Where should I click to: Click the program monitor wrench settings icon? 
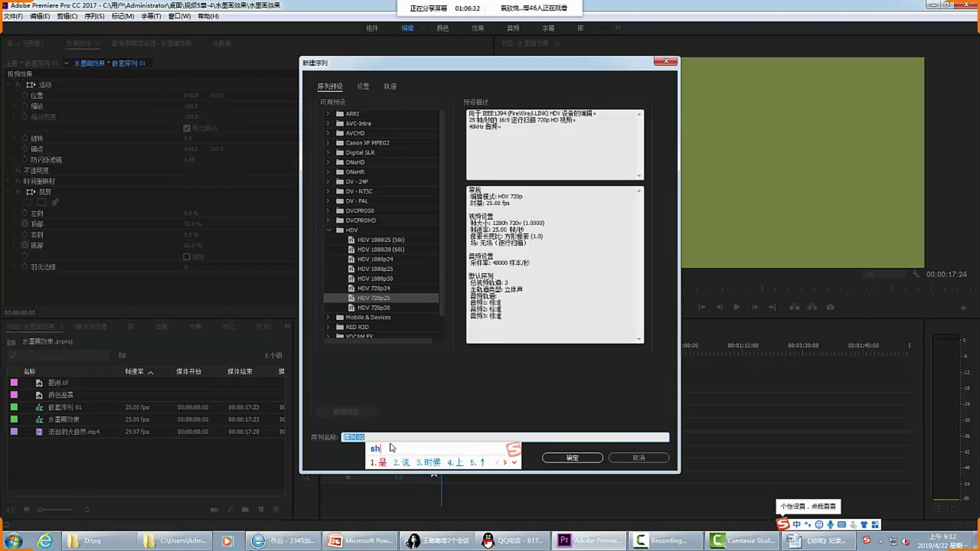pyautogui.click(x=916, y=274)
